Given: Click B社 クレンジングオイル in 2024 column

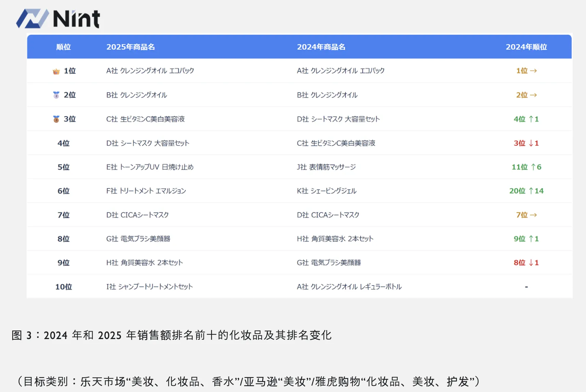Looking at the screenshot, I should click(x=327, y=95).
